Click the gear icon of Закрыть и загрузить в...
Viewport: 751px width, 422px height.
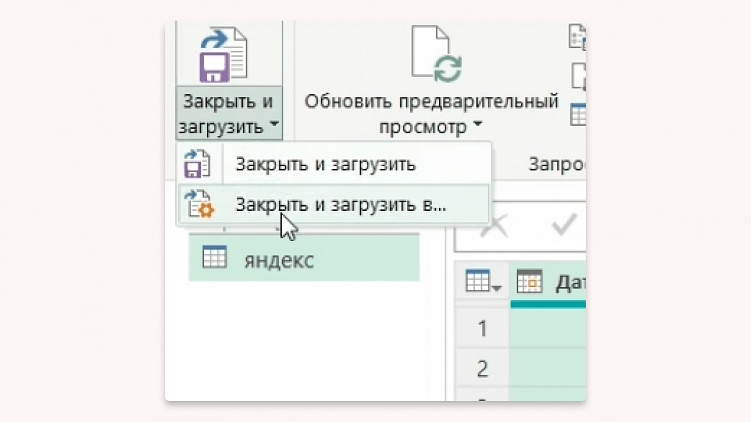[x=199, y=204]
